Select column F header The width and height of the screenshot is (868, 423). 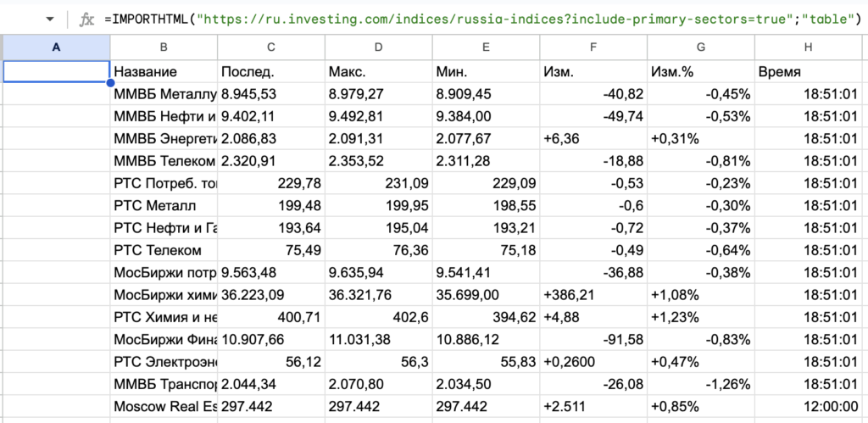593,47
